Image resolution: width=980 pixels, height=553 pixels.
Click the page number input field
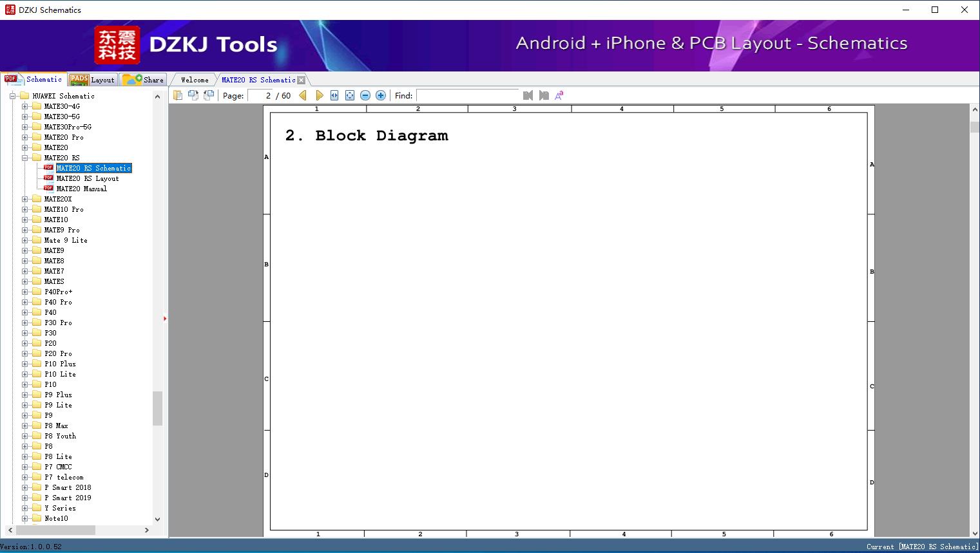(260, 95)
